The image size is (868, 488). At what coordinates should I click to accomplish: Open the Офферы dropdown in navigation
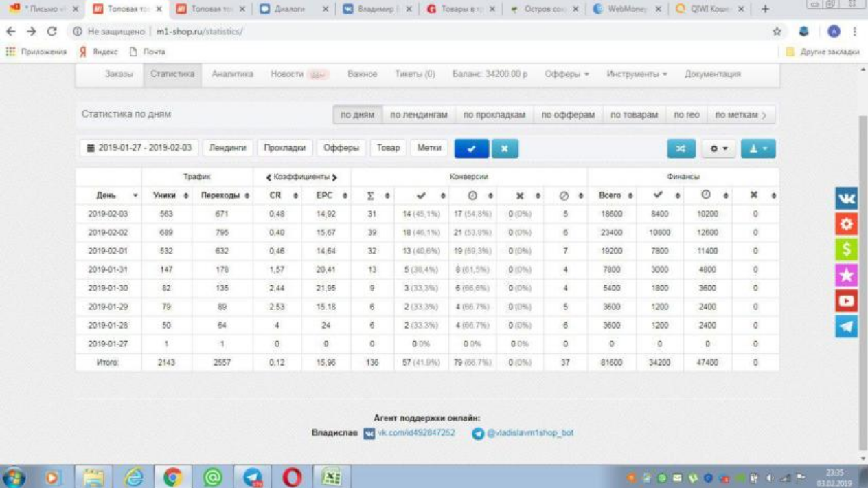pyautogui.click(x=567, y=74)
